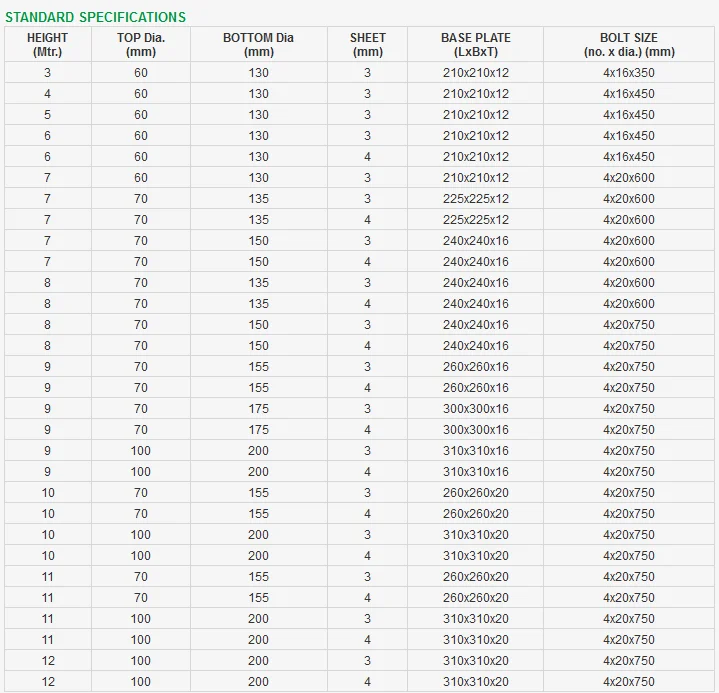The height and width of the screenshot is (693, 719).
Task: Select the BASE PLATE (LxBxT) column header
Action: point(475,45)
